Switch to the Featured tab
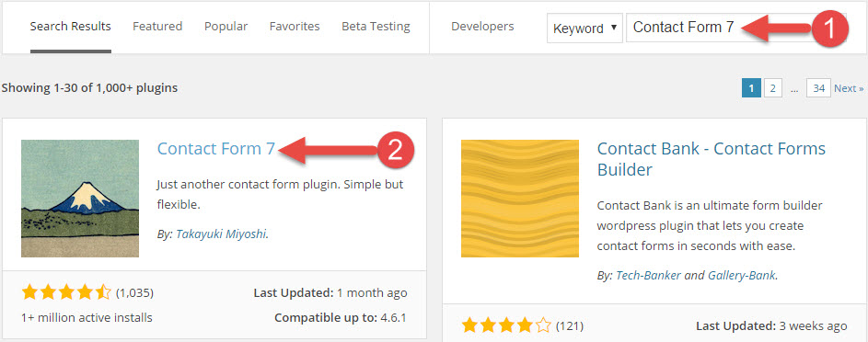Image resolution: width=868 pixels, height=342 pixels. (157, 26)
